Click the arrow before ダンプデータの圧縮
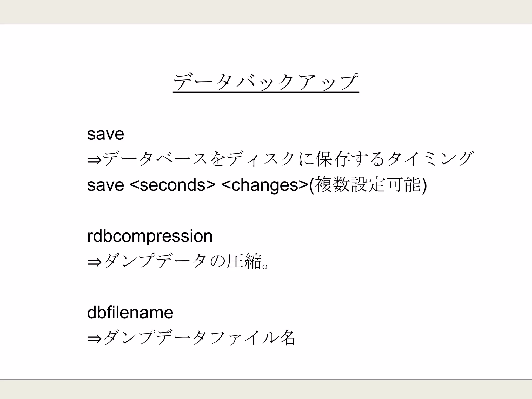This screenshot has width=532, height=399. [95, 262]
